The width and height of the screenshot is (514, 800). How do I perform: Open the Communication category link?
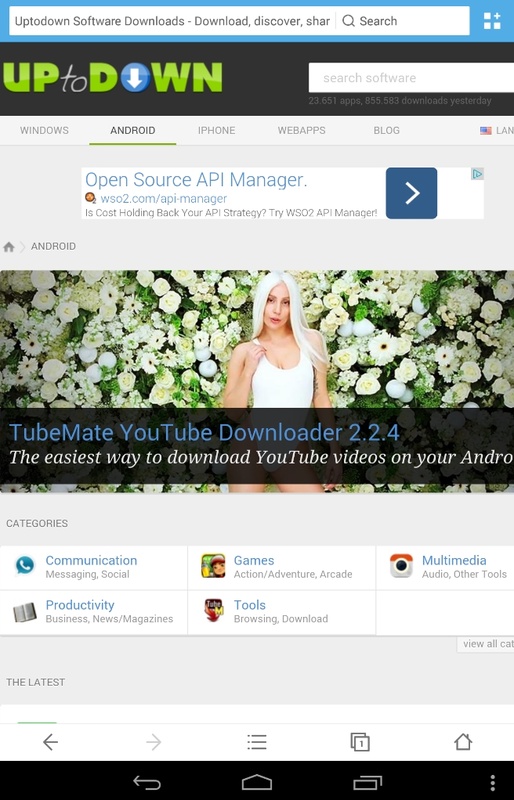click(x=91, y=560)
